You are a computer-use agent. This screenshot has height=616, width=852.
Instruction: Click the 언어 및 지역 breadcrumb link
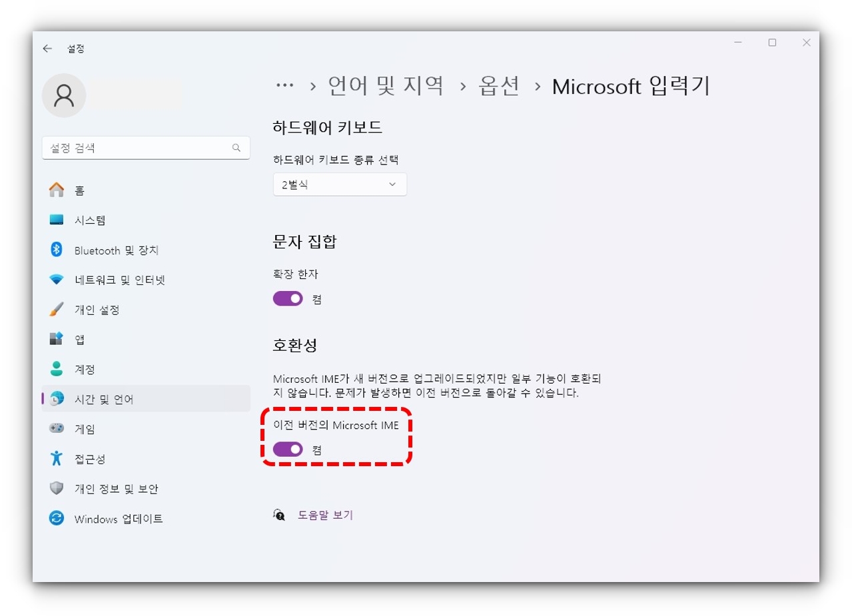tap(386, 86)
